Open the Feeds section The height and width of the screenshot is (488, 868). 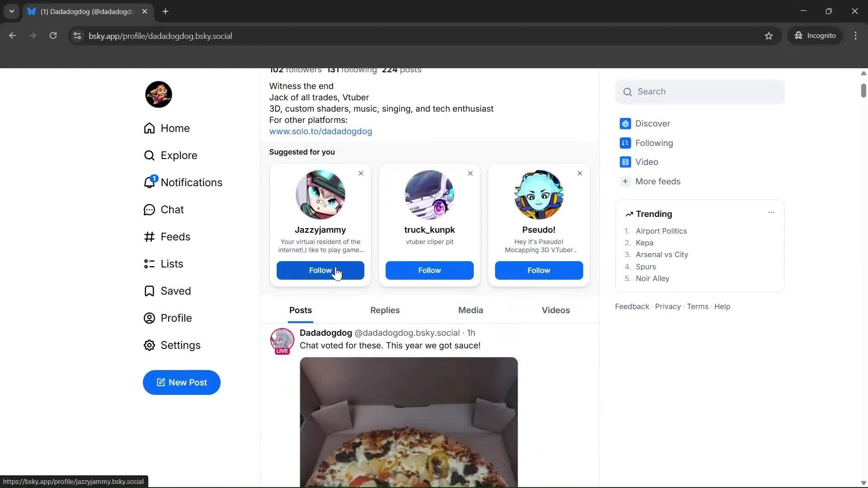pos(176,236)
